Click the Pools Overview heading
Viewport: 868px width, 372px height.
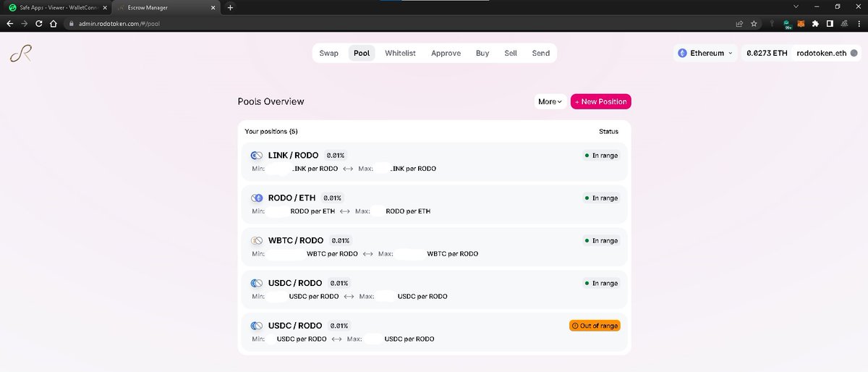coord(271,101)
